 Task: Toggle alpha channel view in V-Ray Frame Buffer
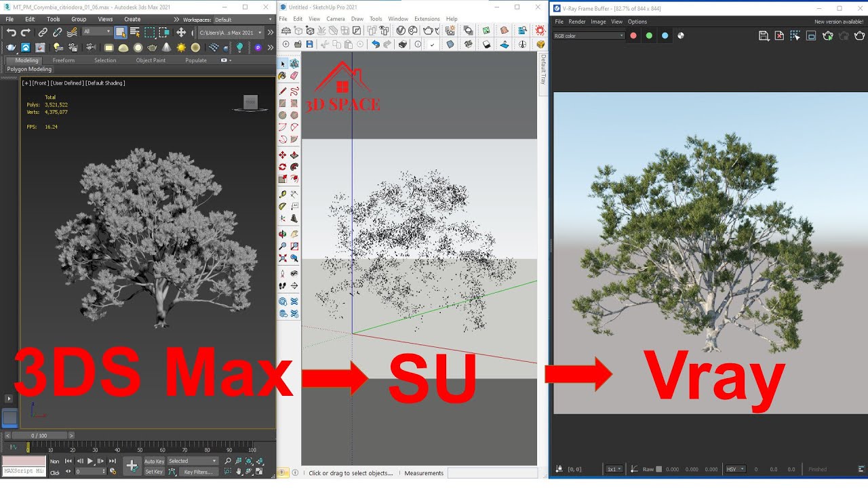coord(681,36)
